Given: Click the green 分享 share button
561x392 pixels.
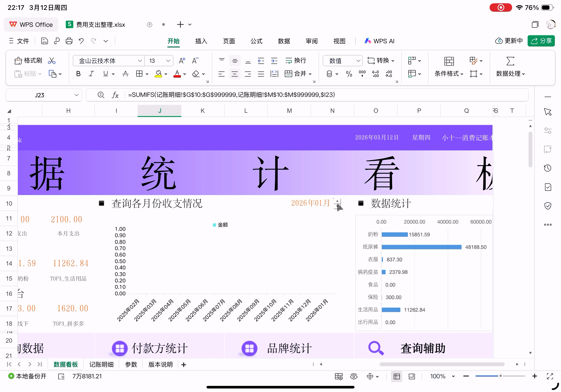Looking at the screenshot, I should tap(541, 41).
